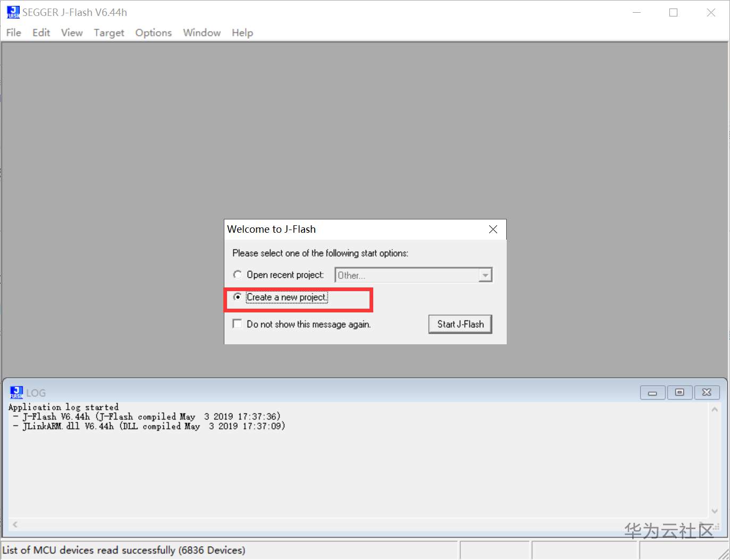Close the LOG panel
Screen dimensions: 730x560
(707, 393)
